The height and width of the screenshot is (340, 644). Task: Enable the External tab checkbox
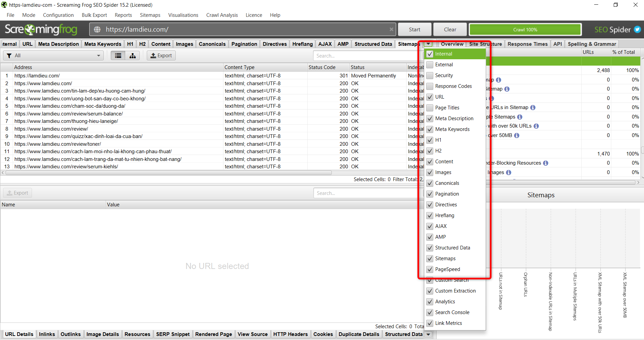430,65
